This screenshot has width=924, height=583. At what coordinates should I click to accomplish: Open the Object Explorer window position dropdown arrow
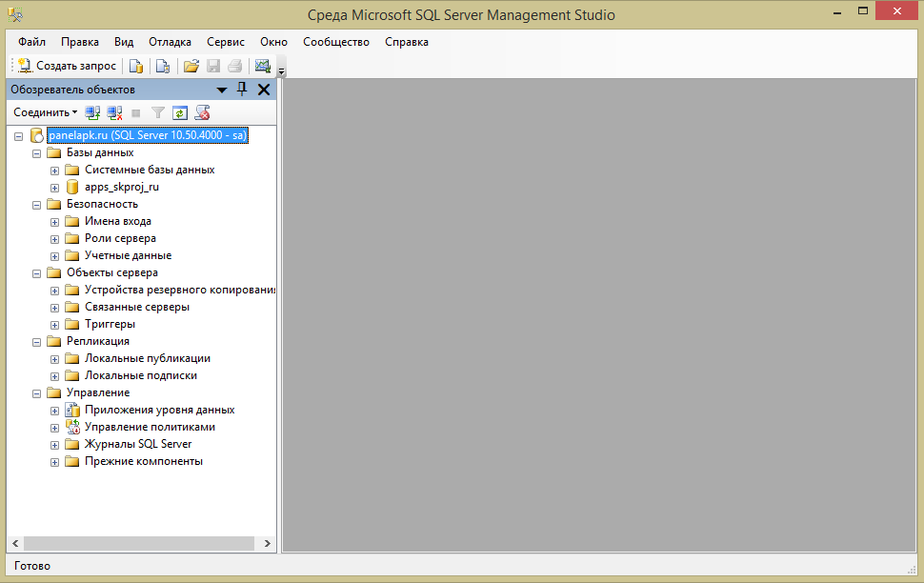(222, 90)
